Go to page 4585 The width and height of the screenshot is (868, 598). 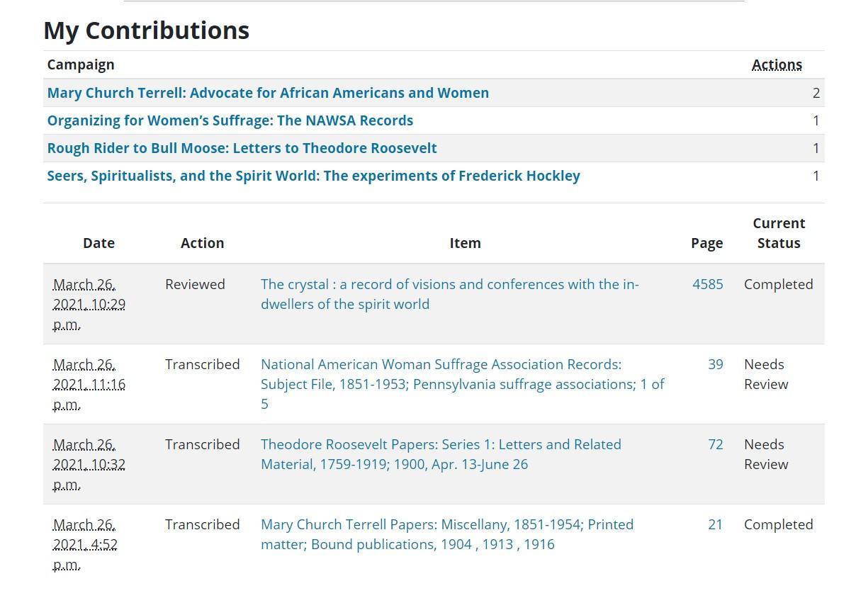pyautogui.click(x=707, y=284)
